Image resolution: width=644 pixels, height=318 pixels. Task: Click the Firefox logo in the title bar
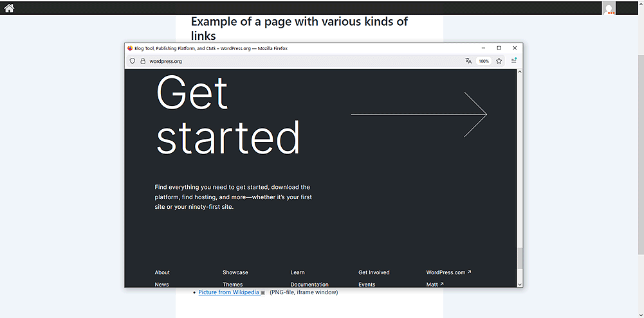click(130, 48)
